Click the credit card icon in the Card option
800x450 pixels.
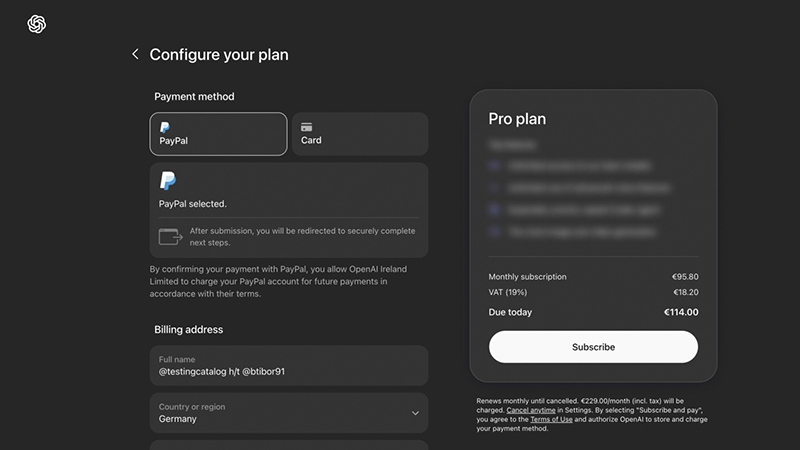(x=307, y=127)
